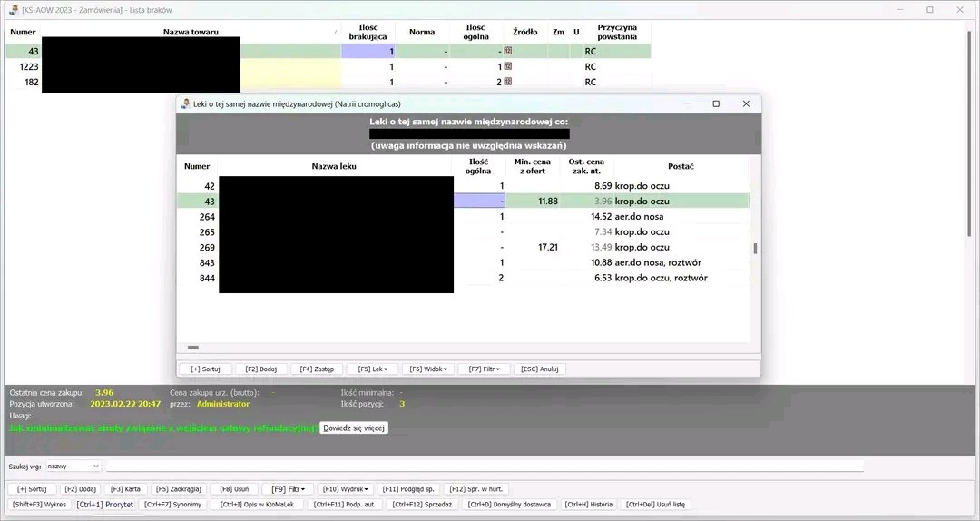Click the source icon in row 43

(507, 51)
